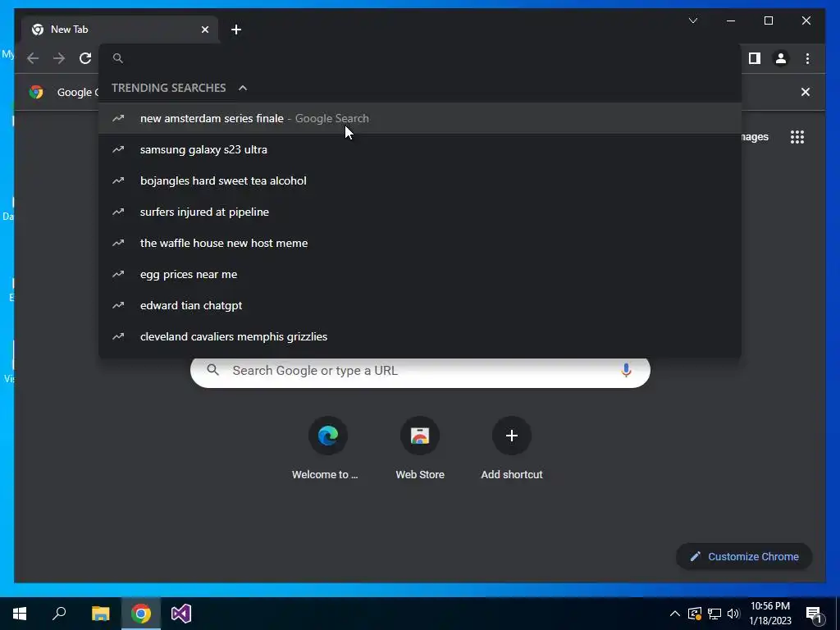Open the notification action center

point(814,614)
